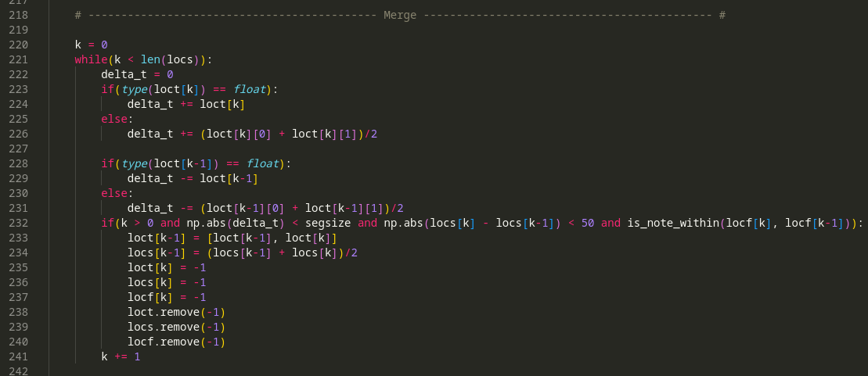Click 'locs[k] = -1' statement
868x376 pixels.
pos(167,282)
